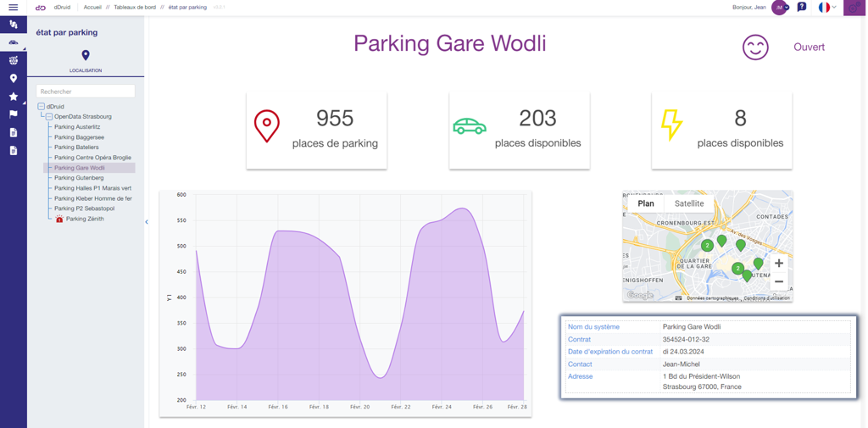The height and width of the screenshot is (428, 868).
Task: Click the Google logo on map
Action: tap(640, 296)
